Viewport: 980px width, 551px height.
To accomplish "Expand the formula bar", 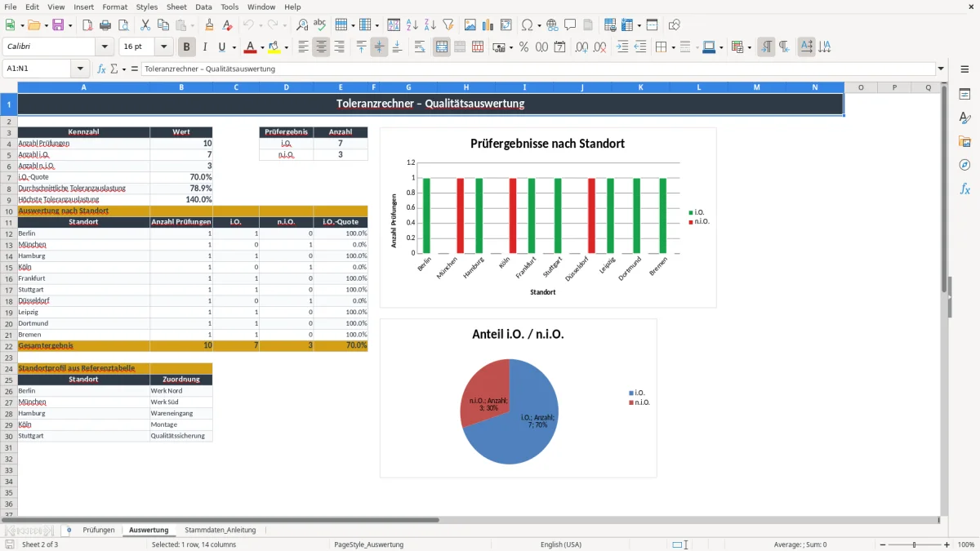I will coord(942,69).
